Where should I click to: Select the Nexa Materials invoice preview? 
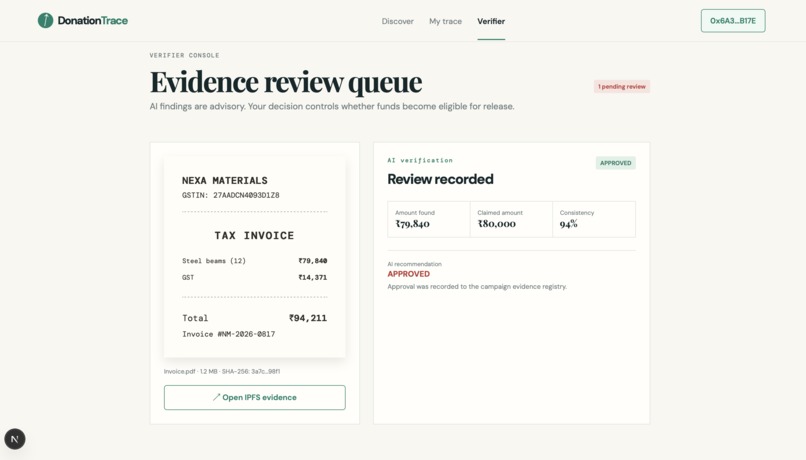pyautogui.click(x=254, y=256)
